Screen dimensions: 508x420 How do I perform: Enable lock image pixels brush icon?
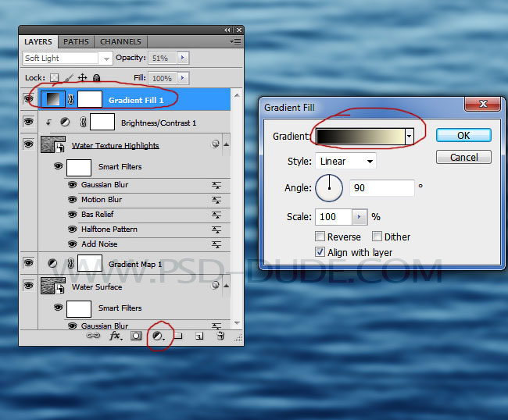(x=69, y=77)
